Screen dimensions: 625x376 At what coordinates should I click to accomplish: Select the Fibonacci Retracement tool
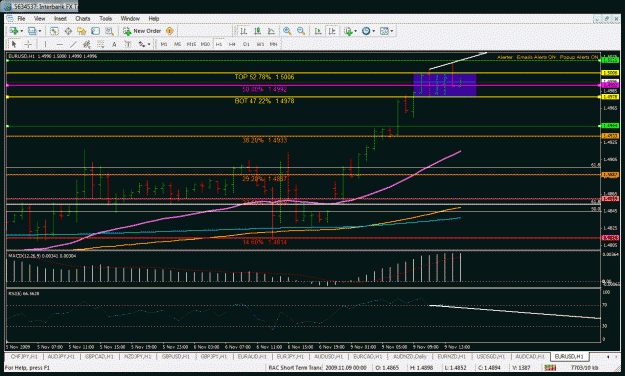click(100, 44)
